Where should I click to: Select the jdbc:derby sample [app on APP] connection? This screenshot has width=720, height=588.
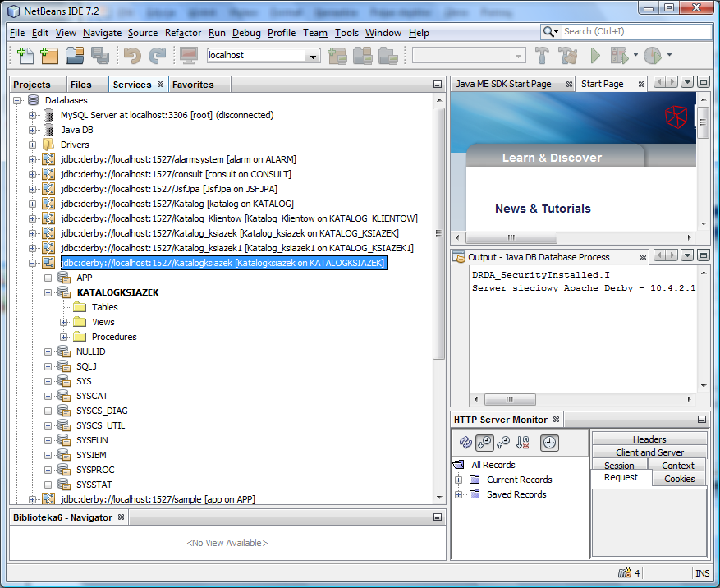click(158, 499)
